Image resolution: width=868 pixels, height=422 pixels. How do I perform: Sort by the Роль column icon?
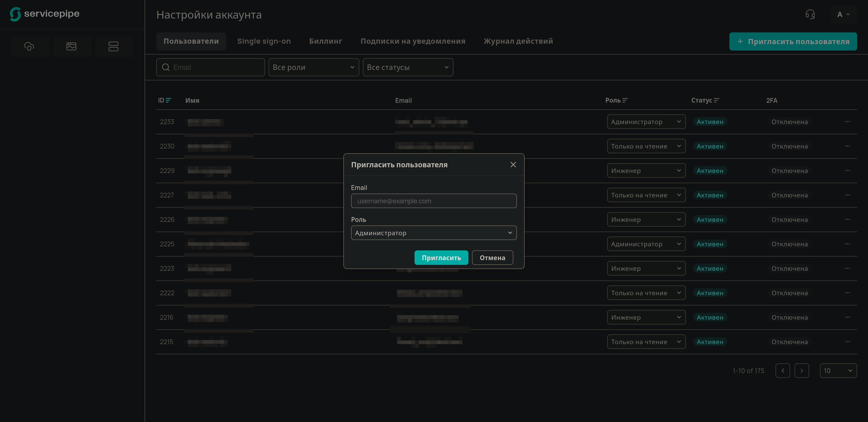[x=625, y=100]
